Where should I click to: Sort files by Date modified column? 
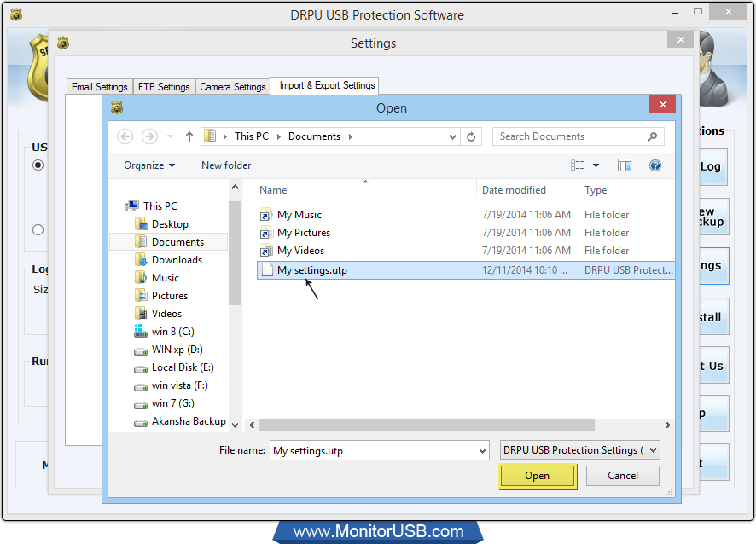[514, 190]
